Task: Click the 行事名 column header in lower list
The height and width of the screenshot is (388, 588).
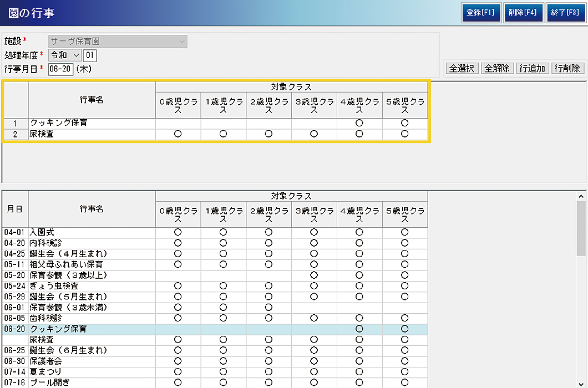Action: pyautogui.click(x=92, y=209)
